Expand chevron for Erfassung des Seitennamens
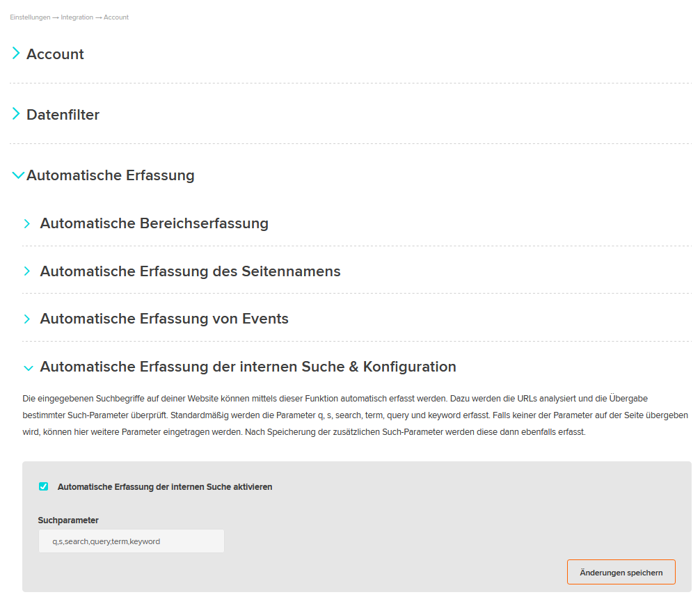The width and height of the screenshot is (700, 597). point(26,271)
